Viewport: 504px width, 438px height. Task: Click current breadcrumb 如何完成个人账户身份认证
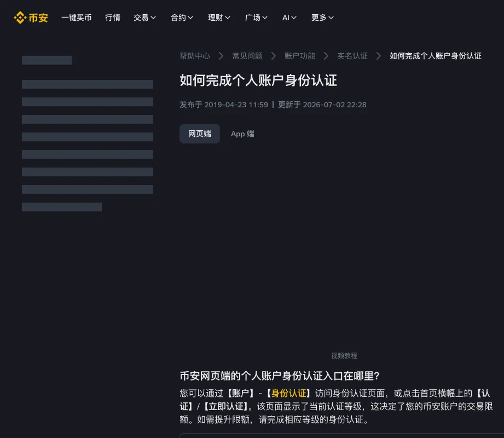coord(436,56)
